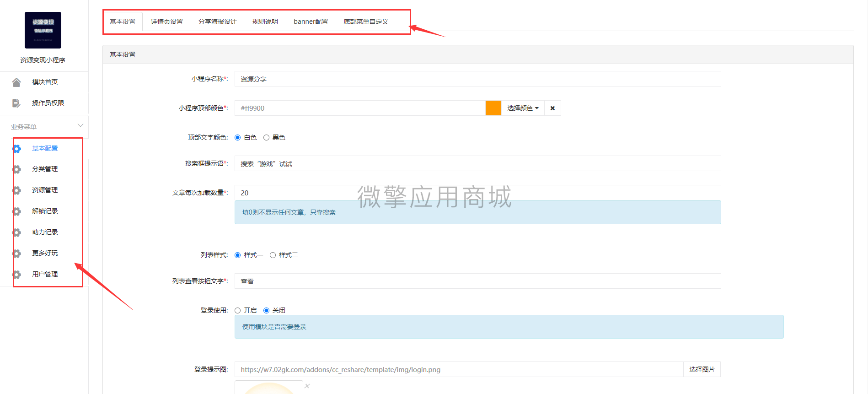
Task: Go to 模块首页 in sidebar
Action: (x=44, y=82)
